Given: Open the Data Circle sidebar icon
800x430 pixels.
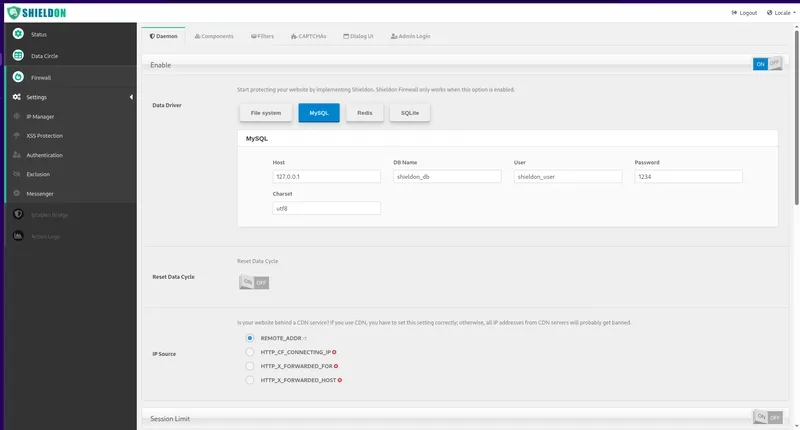Looking at the screenshot, I should tap(18, 55).
